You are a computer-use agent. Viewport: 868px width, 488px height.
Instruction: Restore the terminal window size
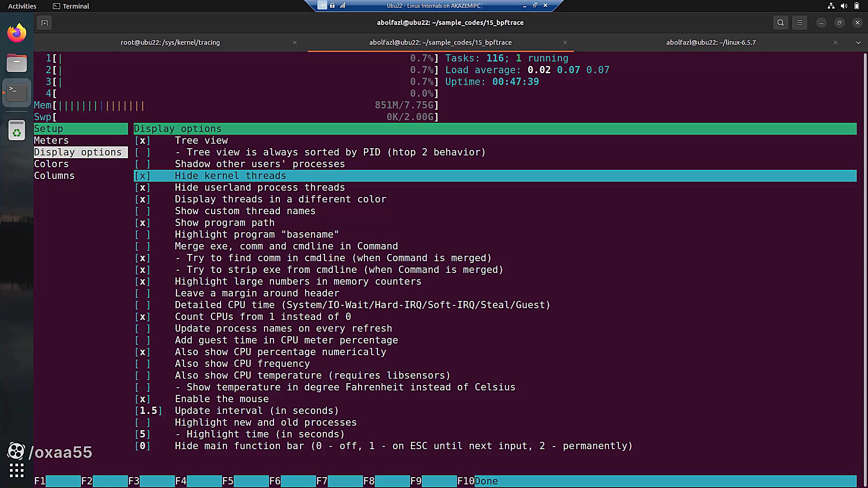coord(840,23)
